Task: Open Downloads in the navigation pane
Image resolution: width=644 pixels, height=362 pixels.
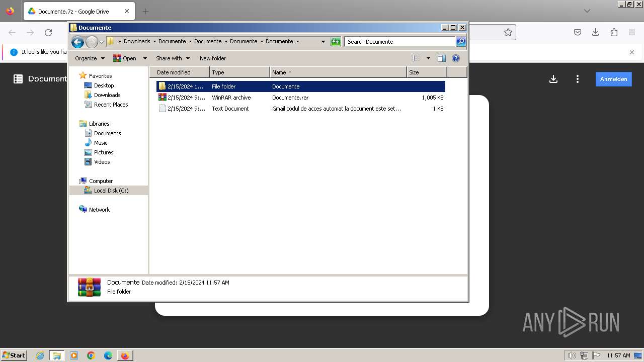Action: click(x=107, y=95)
